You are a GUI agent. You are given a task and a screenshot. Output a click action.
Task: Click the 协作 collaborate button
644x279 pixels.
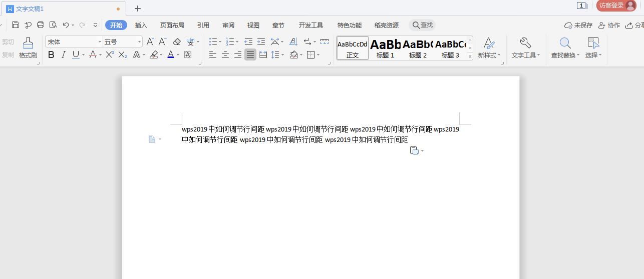click(609, 25)
